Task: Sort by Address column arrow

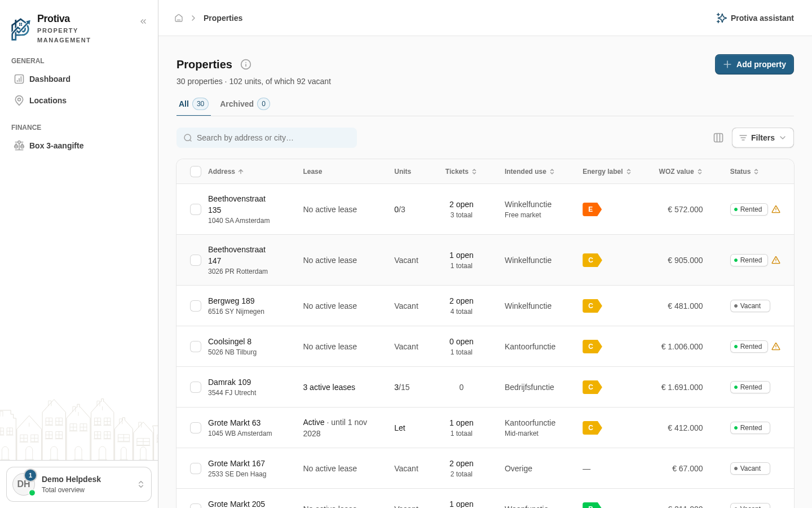Action: pos(241,172)
